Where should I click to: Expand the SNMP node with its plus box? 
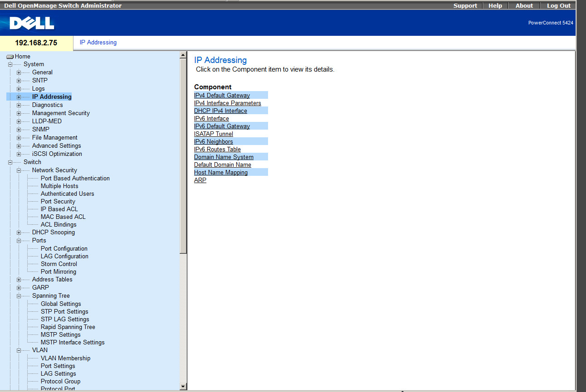19,130
